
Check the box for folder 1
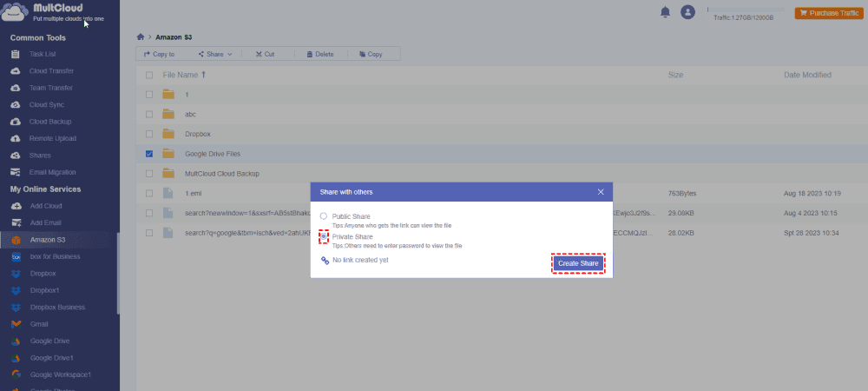click(x=149, y=95)
